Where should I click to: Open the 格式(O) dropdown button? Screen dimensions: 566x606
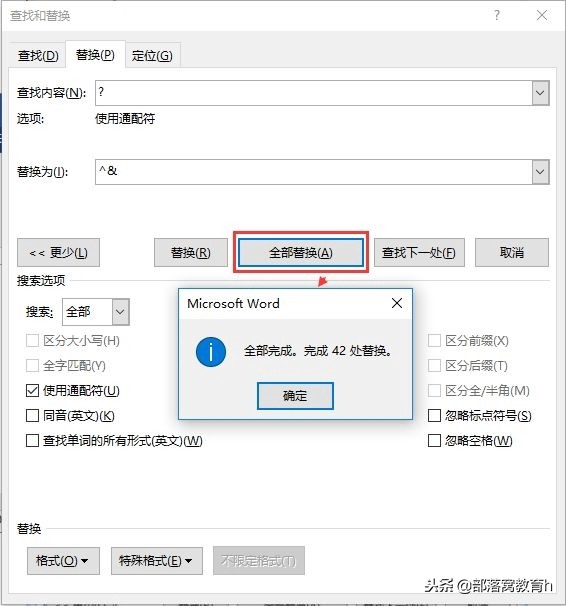pos(63,561)
